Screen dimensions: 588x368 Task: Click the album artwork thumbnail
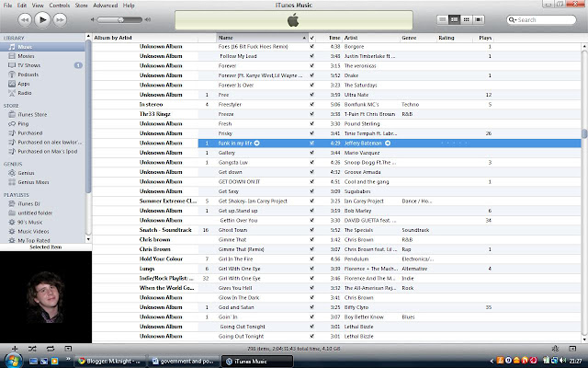[x=46, y=297]
